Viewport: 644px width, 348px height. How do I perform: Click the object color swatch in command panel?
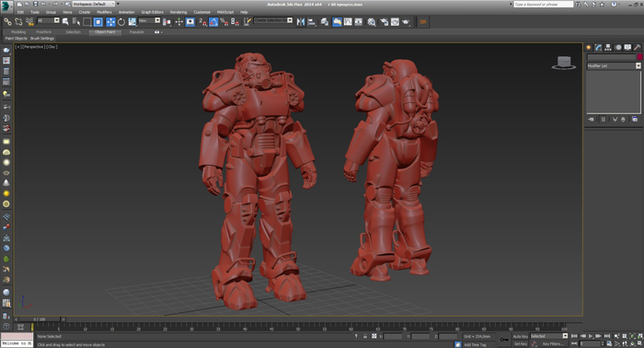tap(639, 57)
